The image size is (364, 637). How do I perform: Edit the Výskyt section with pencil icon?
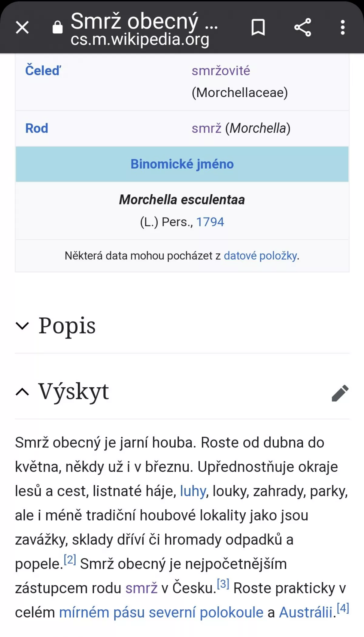tap(340, 393)
